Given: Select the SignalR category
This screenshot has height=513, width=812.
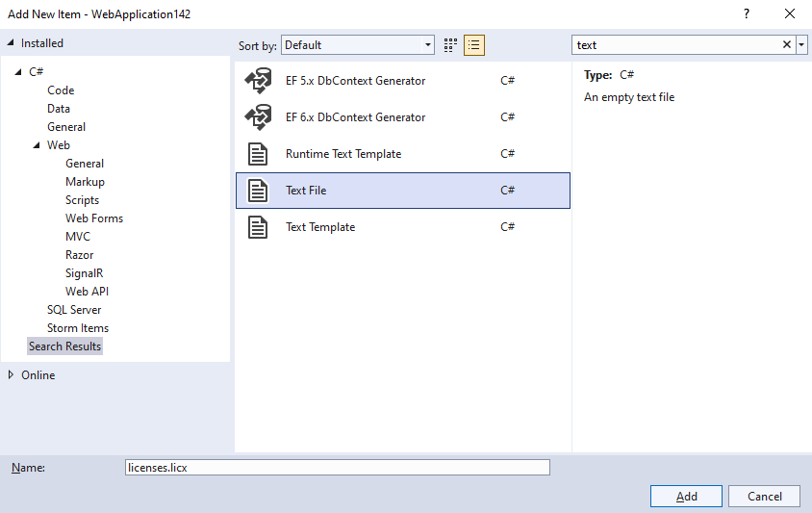Looking at the screenshot, I should [x=84, y=273].
